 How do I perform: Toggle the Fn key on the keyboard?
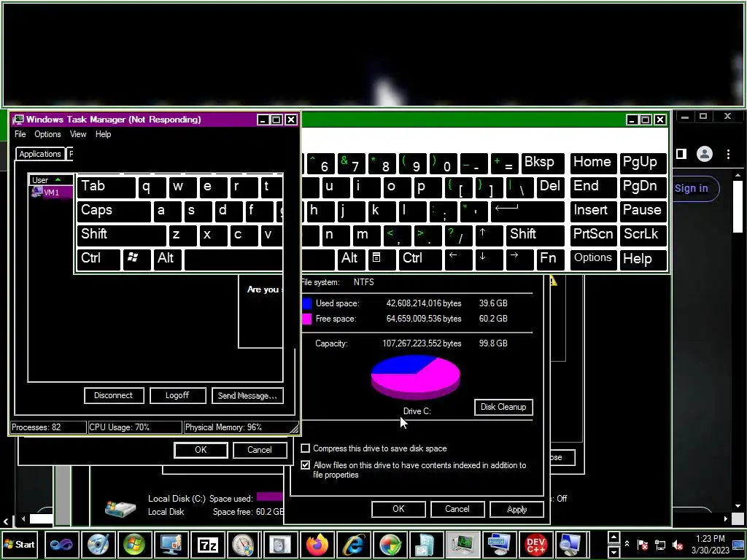[550, 259]
